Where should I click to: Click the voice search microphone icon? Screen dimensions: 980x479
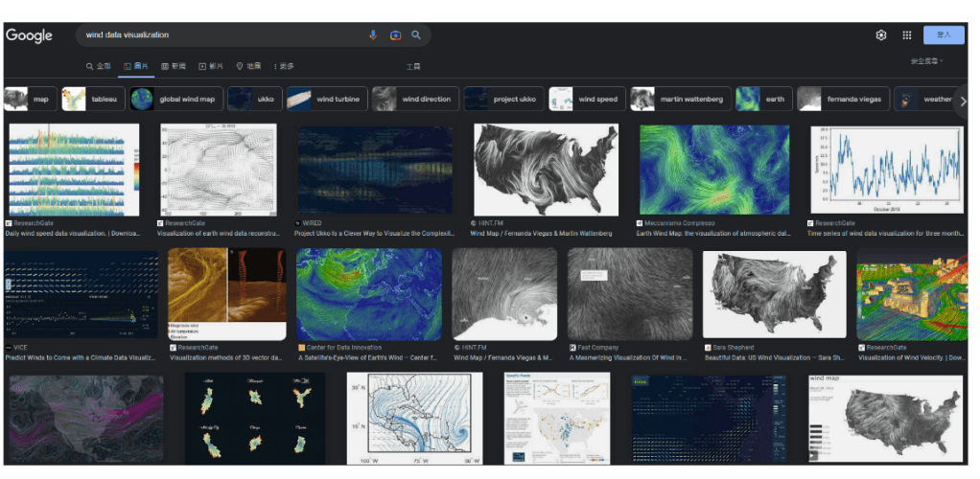(373, 35)
